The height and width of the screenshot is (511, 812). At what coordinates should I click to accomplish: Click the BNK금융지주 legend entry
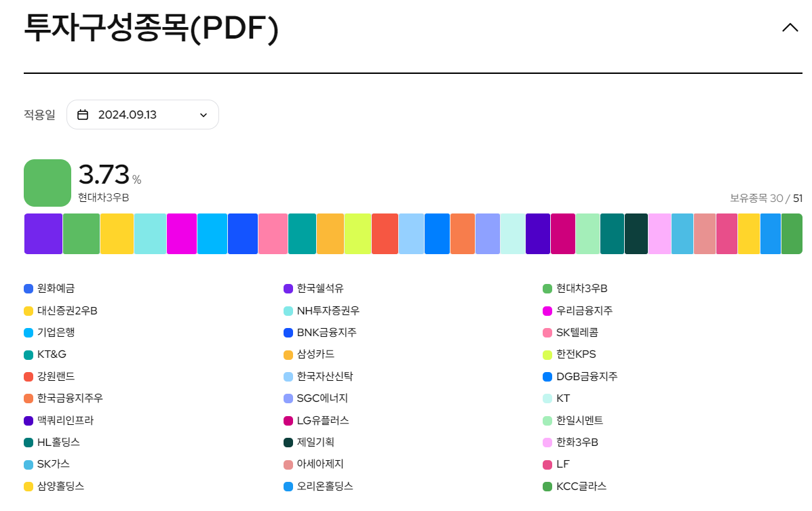pos(321,333)
